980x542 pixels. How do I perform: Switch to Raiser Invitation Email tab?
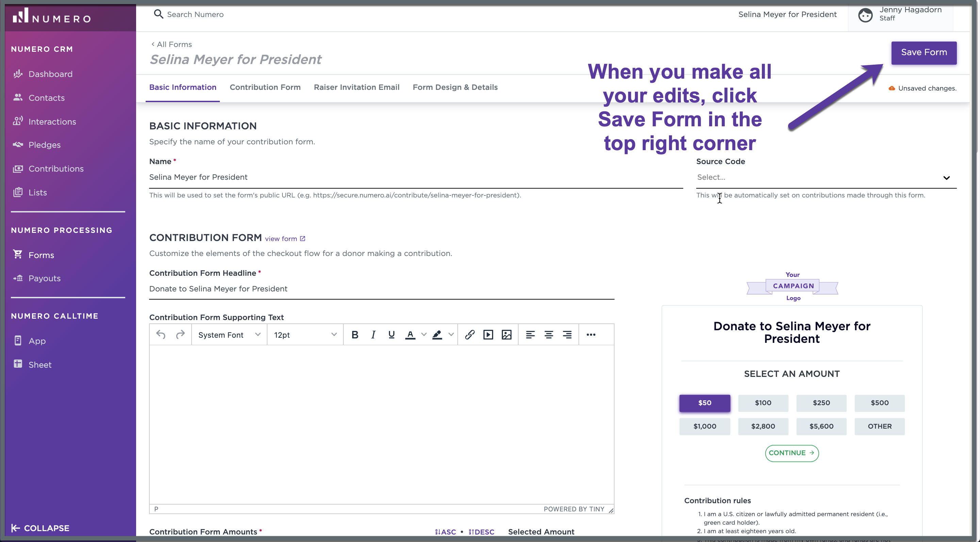point(357,87)
